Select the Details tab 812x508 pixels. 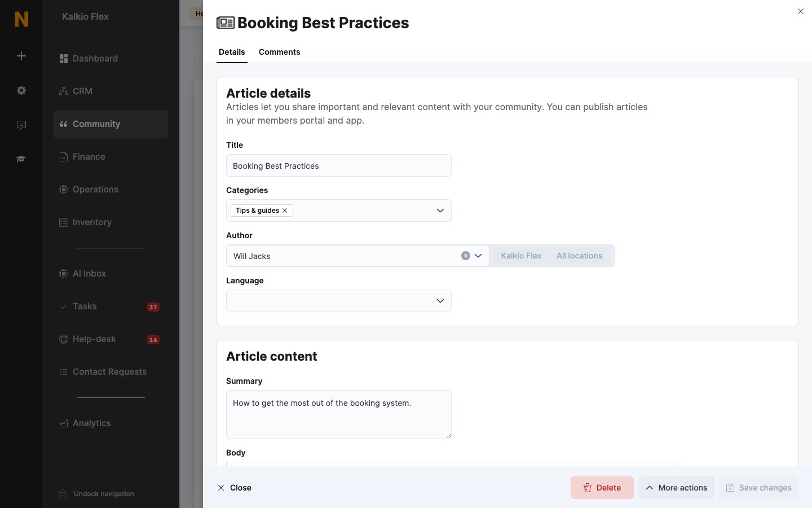pyautogui.click(x=232, y=52)
